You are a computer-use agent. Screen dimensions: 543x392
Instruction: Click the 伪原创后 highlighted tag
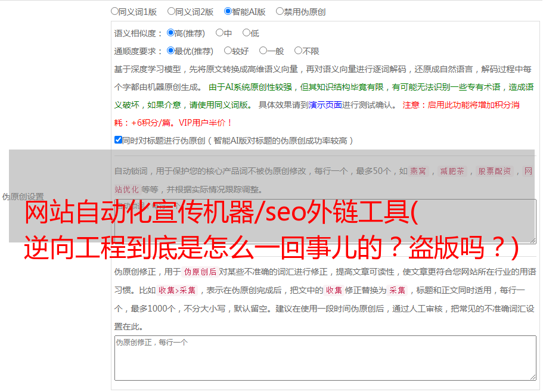click(x=200, y=272)
